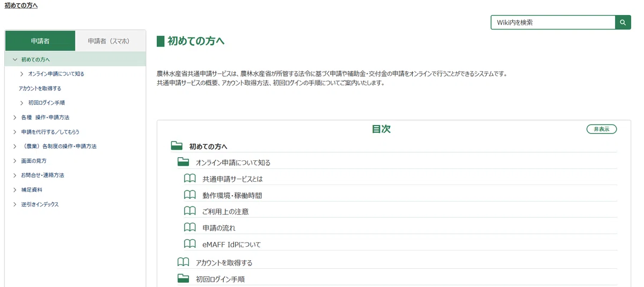Click the book icon beside ご利用上の注意
This screenshot has width=644, height=287.
(190, 211)
